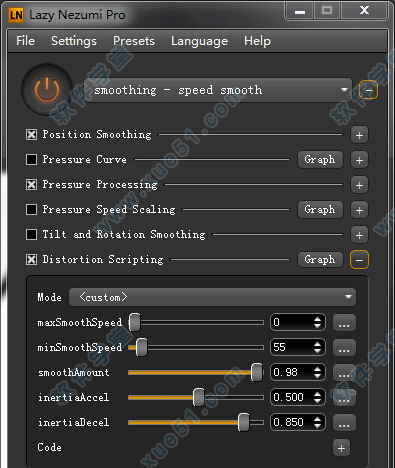Maximize the Lazy Nezumi Pro window
This screenshot has width=395, height=468.
tap(327, 11)
